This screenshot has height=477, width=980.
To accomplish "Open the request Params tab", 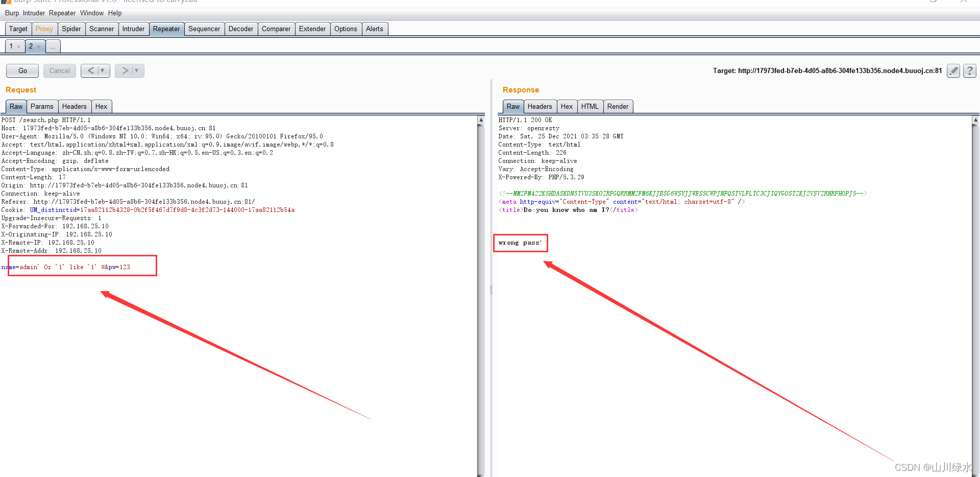I will click(x=42, y=106).
